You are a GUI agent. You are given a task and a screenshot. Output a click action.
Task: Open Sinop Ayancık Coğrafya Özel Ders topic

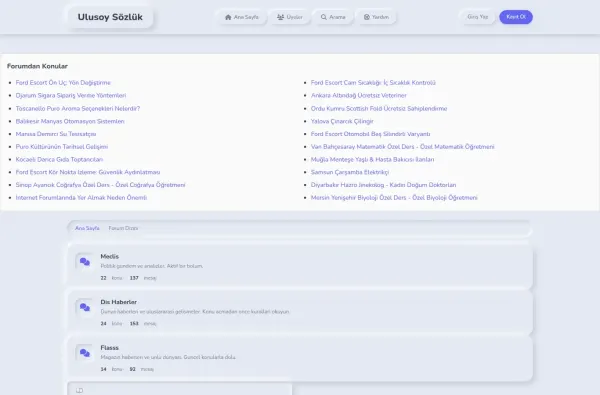tap(100, 185)
